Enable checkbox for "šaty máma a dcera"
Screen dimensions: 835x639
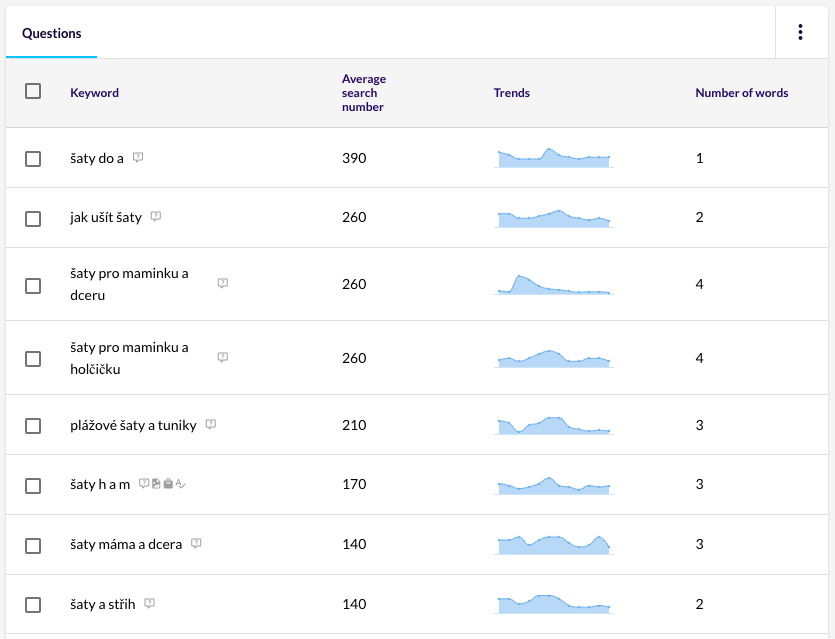[33, 546]
